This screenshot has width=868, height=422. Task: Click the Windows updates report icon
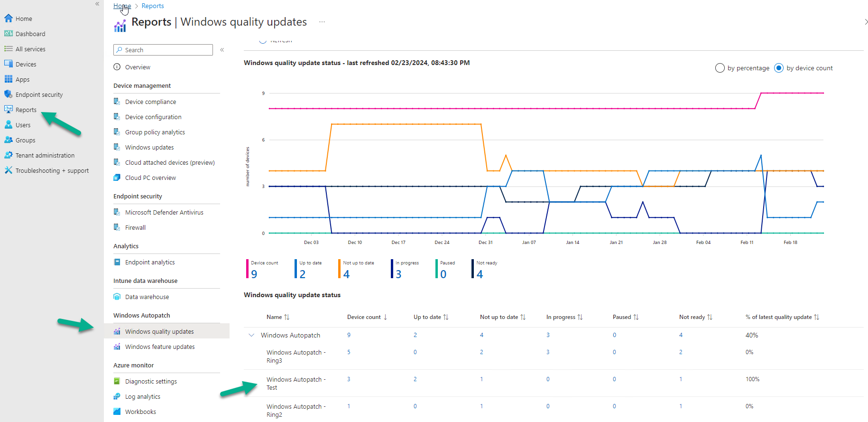click(x=117, y=147)
